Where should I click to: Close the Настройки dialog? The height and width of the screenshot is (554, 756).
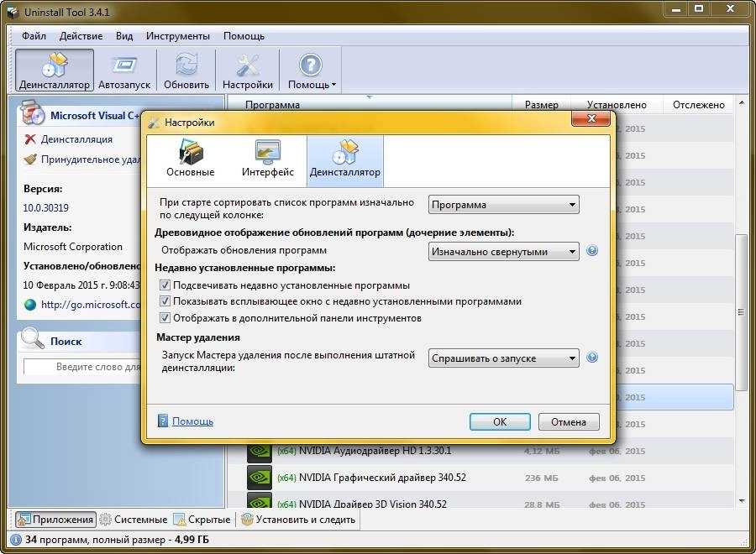(591, 118)
